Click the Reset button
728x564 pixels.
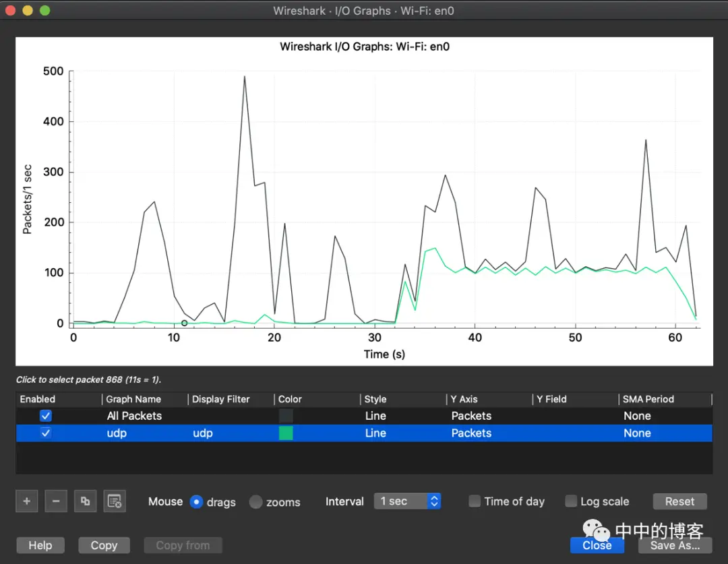[x=679, y=501]
